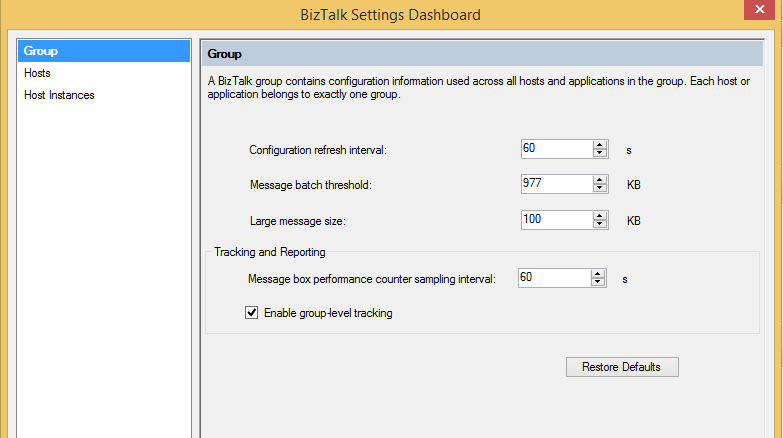Image resolution: width=783 pixels, height=438 pixels.
Task: Click the Tracking and Reporting group label
Action: (x=270, y=252)
